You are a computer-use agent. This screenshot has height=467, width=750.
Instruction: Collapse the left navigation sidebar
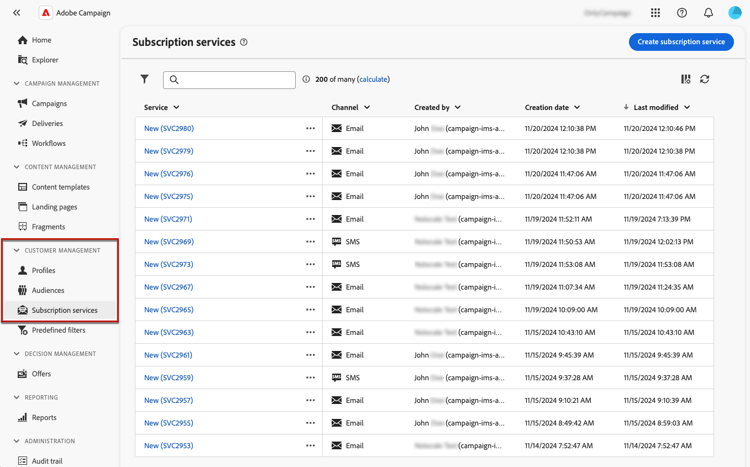click(x=17, y=13)
